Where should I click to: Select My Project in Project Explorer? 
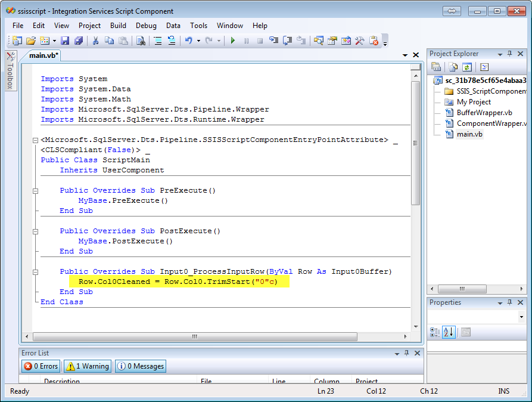tap(474, 102)
